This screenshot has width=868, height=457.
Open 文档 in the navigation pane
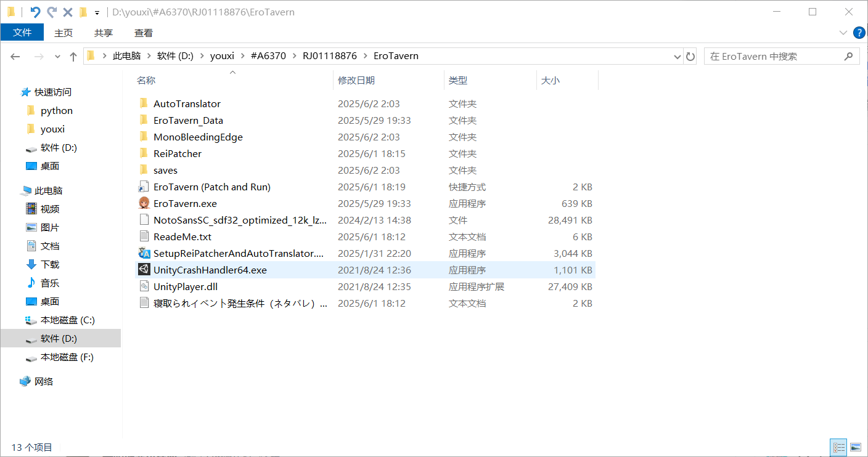50,246
